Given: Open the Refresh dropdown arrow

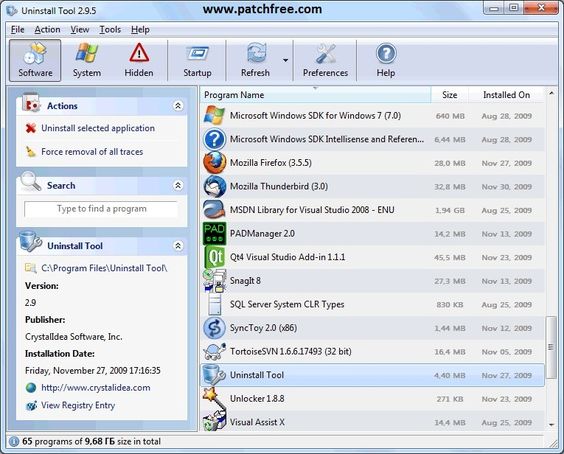Looking at the screenshot, I should (x=285, y=60).
